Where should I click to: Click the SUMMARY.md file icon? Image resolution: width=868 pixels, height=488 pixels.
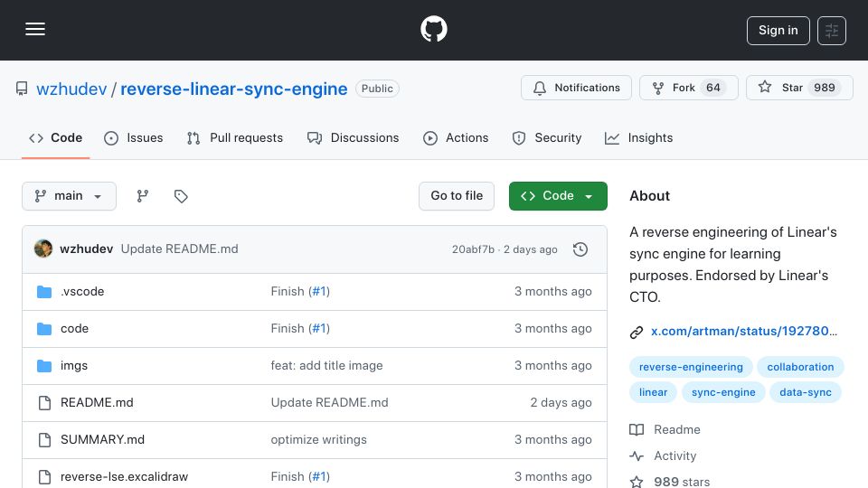point(45,440)
